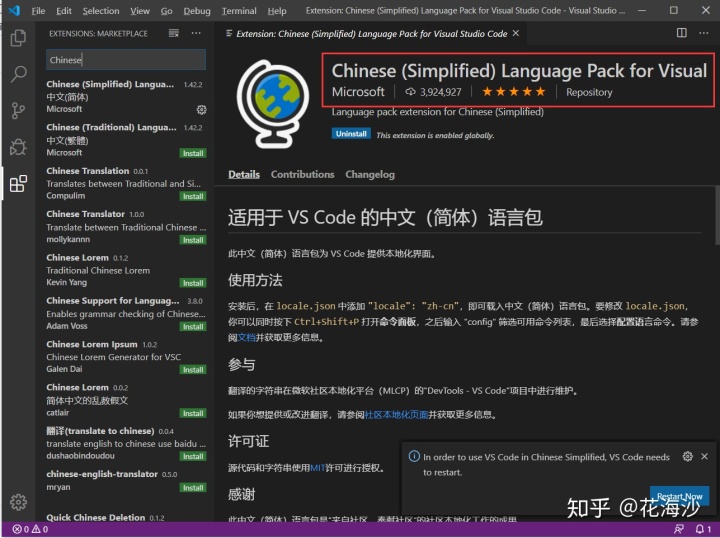Click the Restart Now button
The image size is (720, 538).
point(679,496)
